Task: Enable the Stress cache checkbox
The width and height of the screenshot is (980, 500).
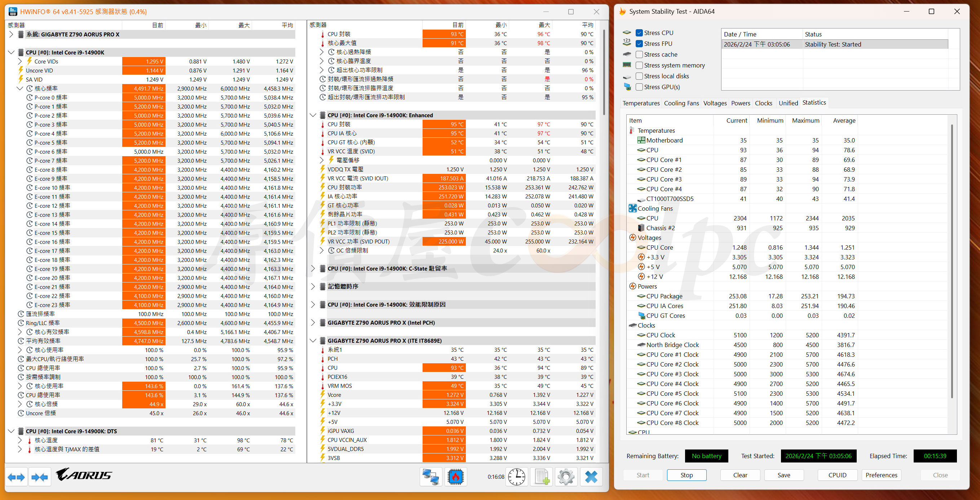Action: point(640,54)
